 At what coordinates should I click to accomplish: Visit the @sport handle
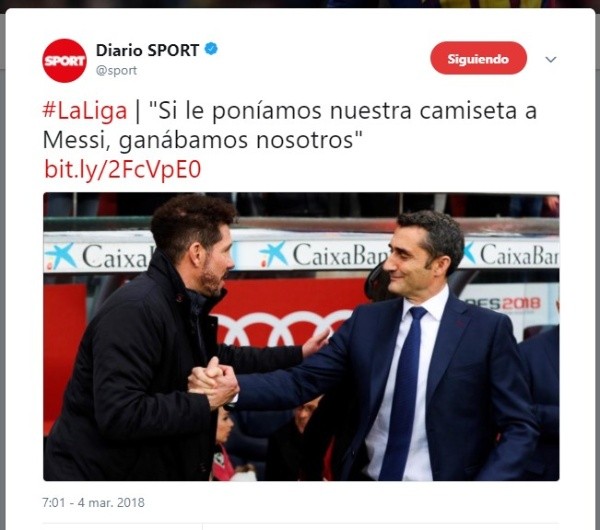116,70
